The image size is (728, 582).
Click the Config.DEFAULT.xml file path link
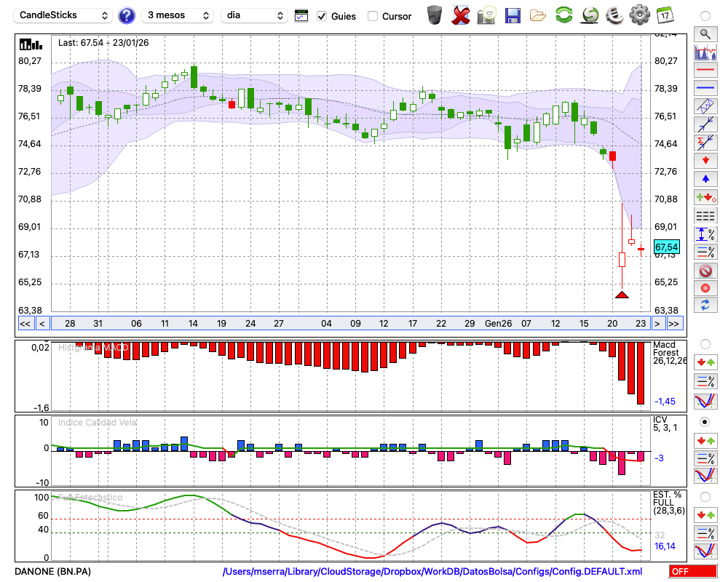point(432,572)
